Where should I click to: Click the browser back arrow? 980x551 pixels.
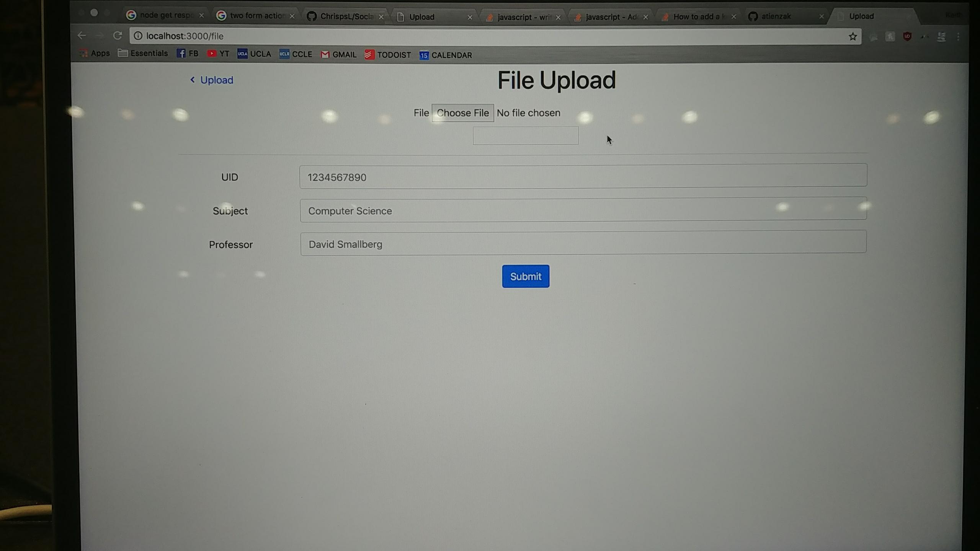pos(82,36)
